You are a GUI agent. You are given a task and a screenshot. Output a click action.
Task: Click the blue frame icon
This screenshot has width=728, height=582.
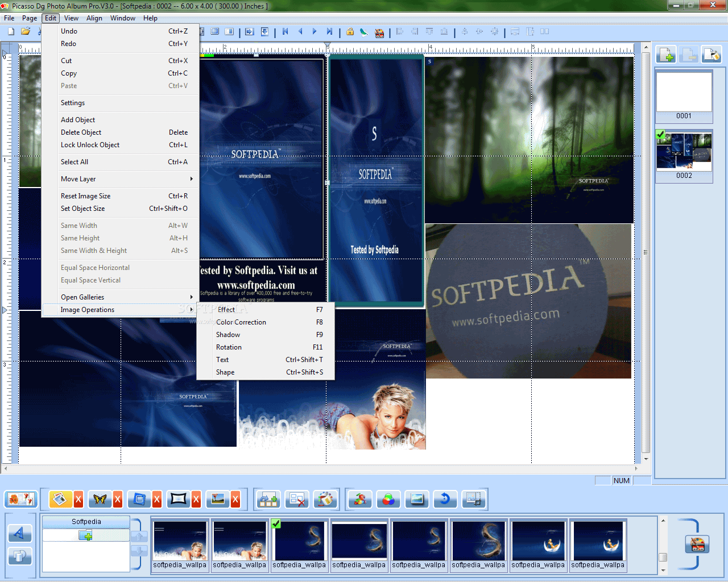139,499
